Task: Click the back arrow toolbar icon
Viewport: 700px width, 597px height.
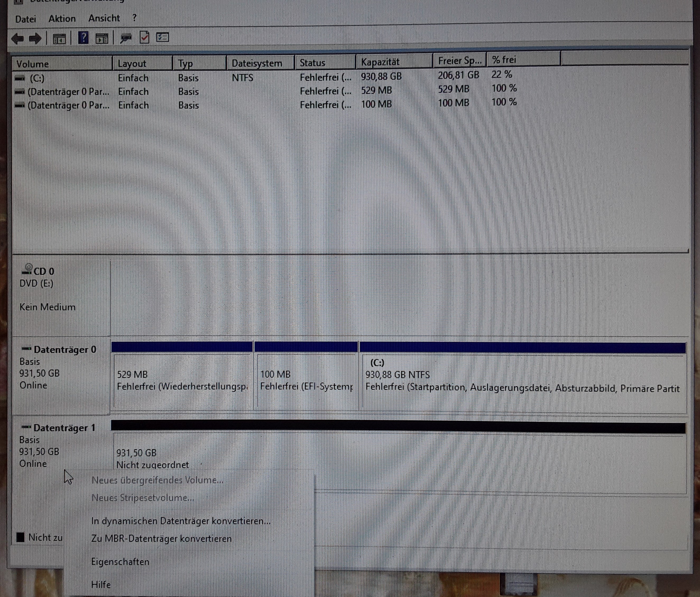Action: coord(17,39)
